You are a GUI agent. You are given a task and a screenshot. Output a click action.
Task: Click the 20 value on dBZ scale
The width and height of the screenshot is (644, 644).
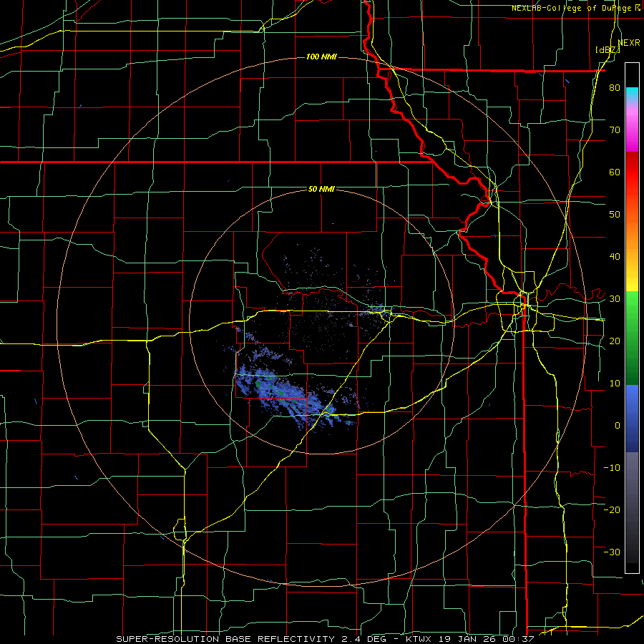(615, 341)
